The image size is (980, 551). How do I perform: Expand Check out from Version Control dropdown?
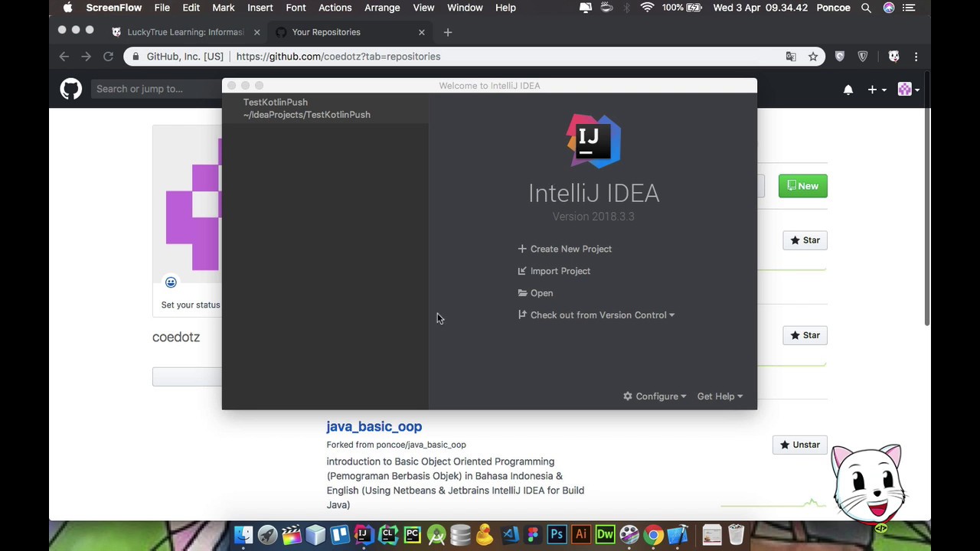[596, 315]
